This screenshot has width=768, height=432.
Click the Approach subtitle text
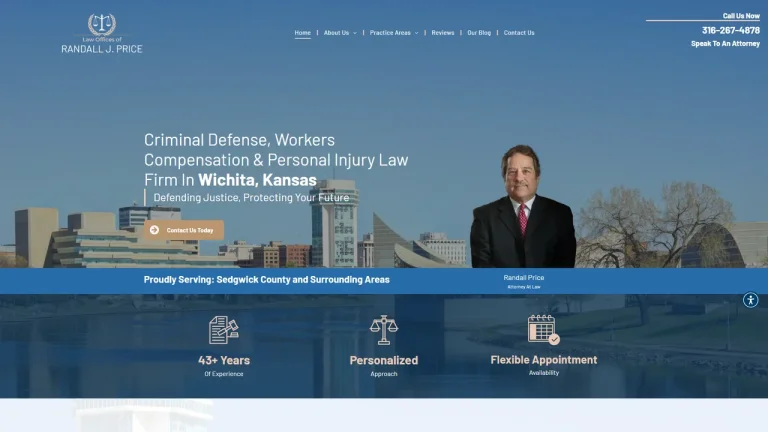click(x=384, y=374)
